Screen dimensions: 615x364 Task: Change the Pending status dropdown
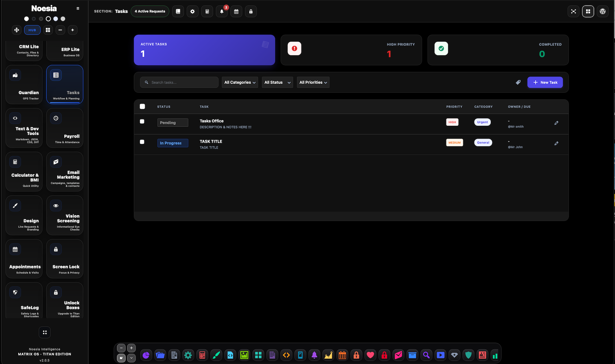pos(173,123)
